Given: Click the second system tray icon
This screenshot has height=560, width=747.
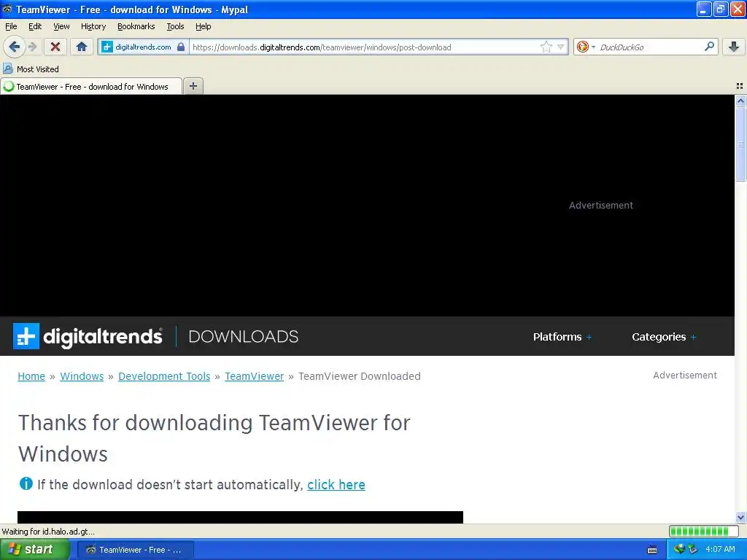Looking at the screenshot, I should [x=693, y=550].
